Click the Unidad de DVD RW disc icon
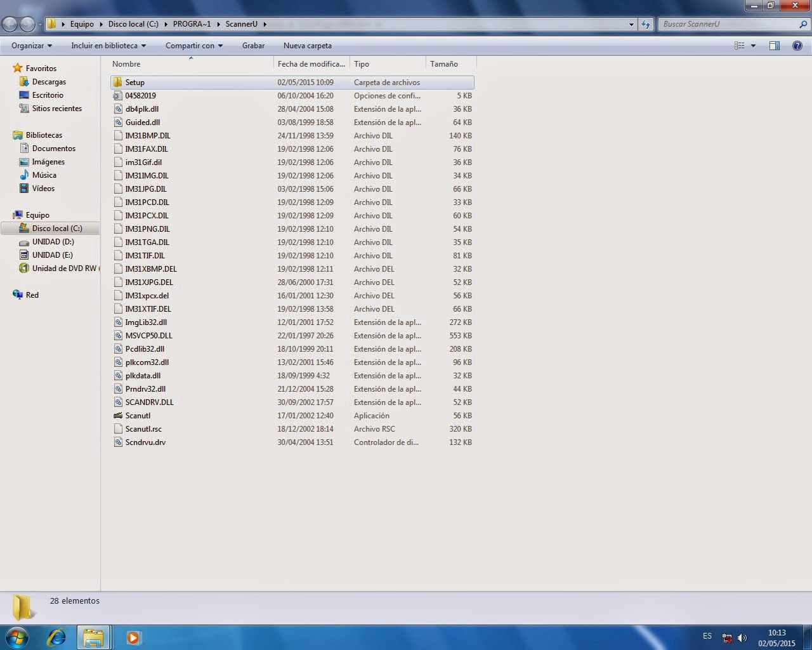812x650 pixels. click(24, 269)
